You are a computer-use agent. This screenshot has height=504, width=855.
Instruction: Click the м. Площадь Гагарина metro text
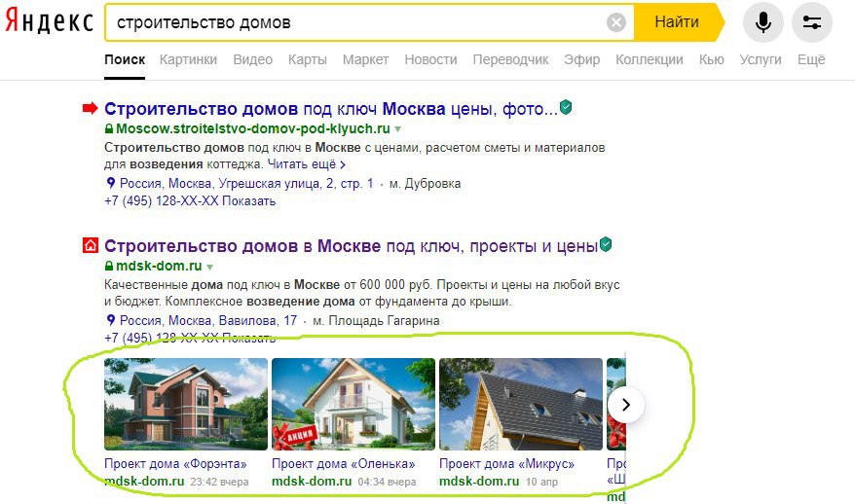click(x=376, y=321)
